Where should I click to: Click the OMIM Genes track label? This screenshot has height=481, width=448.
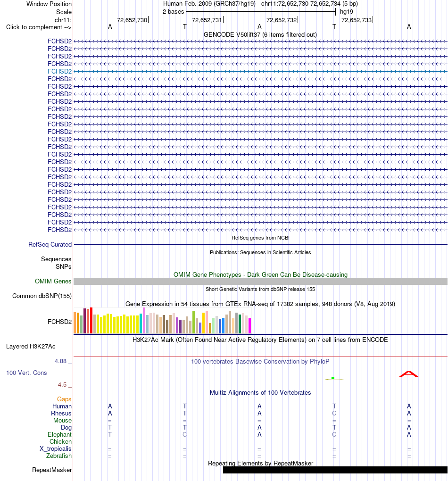[x=53, y=282]
